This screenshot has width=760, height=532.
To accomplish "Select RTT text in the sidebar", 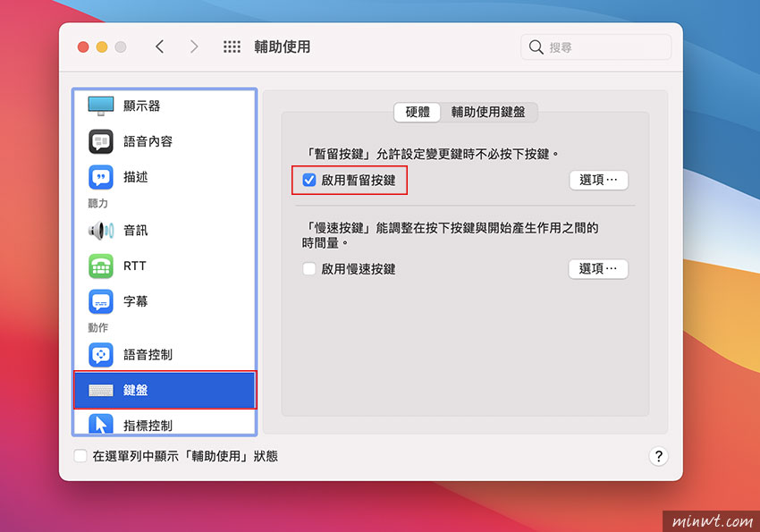I will [134, 266].
